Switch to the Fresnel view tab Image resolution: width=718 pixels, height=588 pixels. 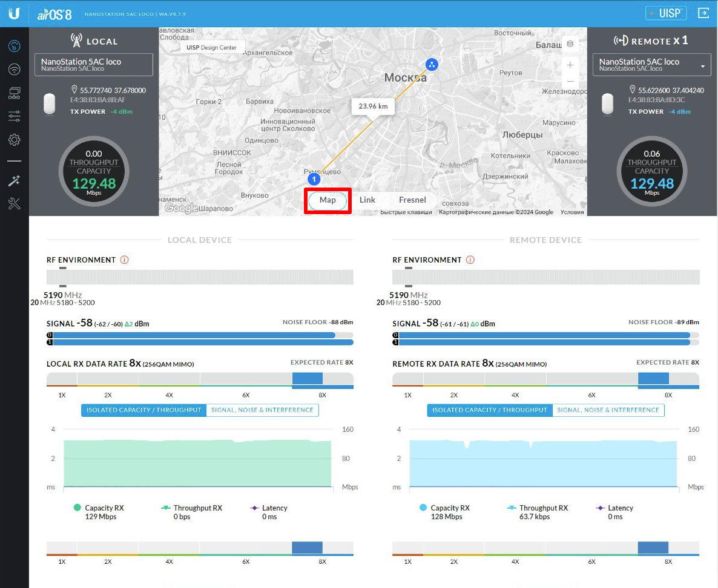point(412,200)
